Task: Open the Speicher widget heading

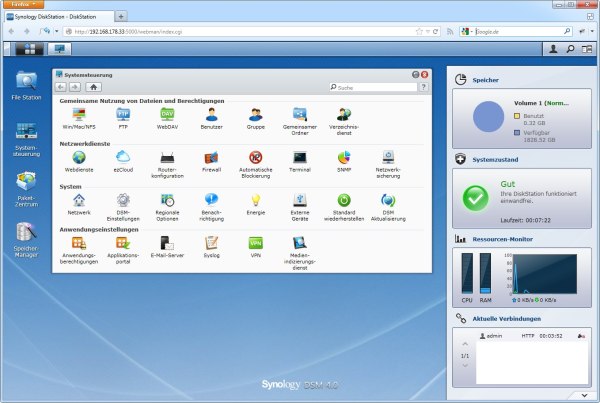Action: pyautogui.click(x=486, y=80)
